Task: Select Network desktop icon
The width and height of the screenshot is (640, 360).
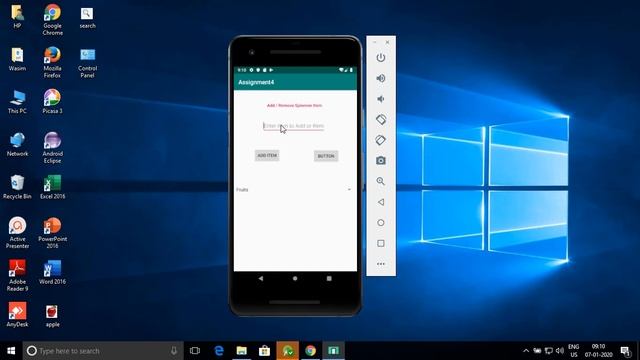Action: coord(17,144)
